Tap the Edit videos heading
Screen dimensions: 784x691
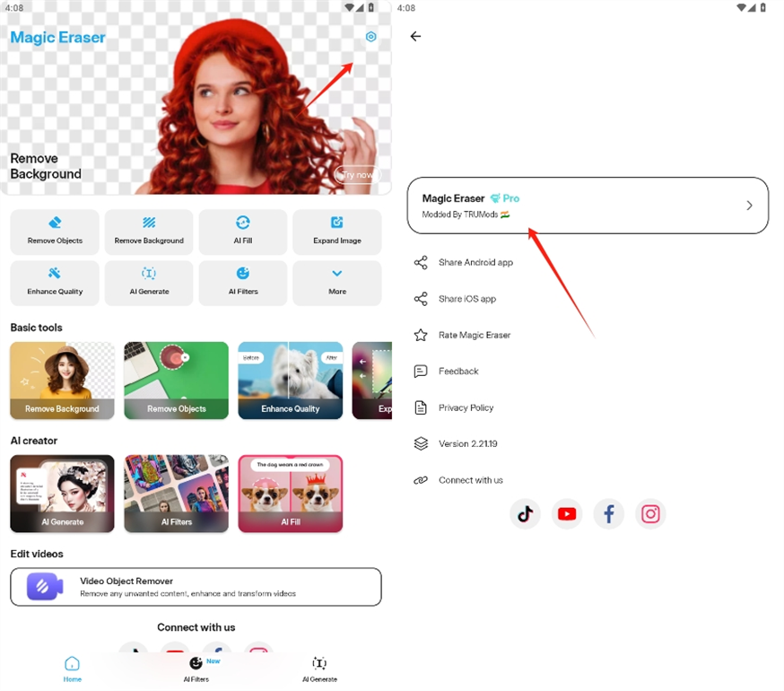click(37, 554)
